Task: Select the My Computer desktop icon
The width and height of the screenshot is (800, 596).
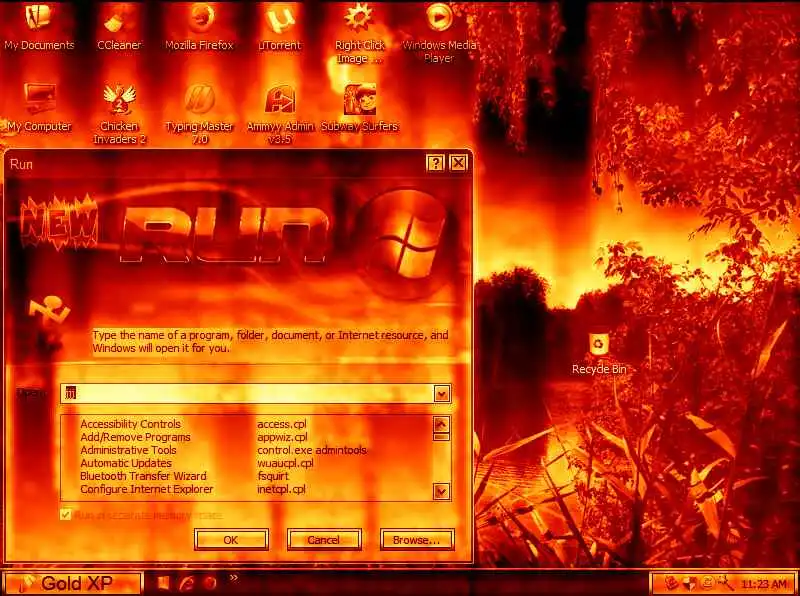Action: coord(39,108)
